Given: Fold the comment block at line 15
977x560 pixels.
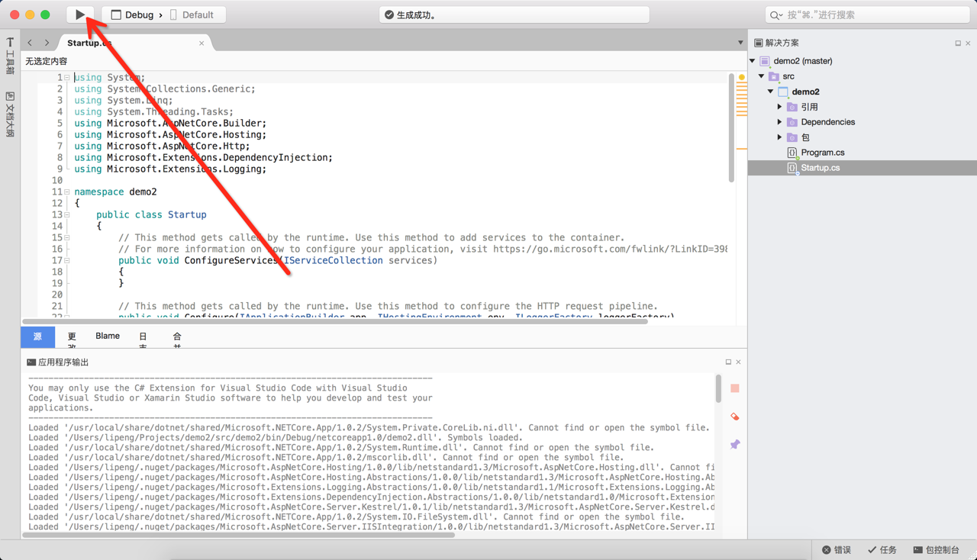Looking at the screenshot, I should 67,238.
